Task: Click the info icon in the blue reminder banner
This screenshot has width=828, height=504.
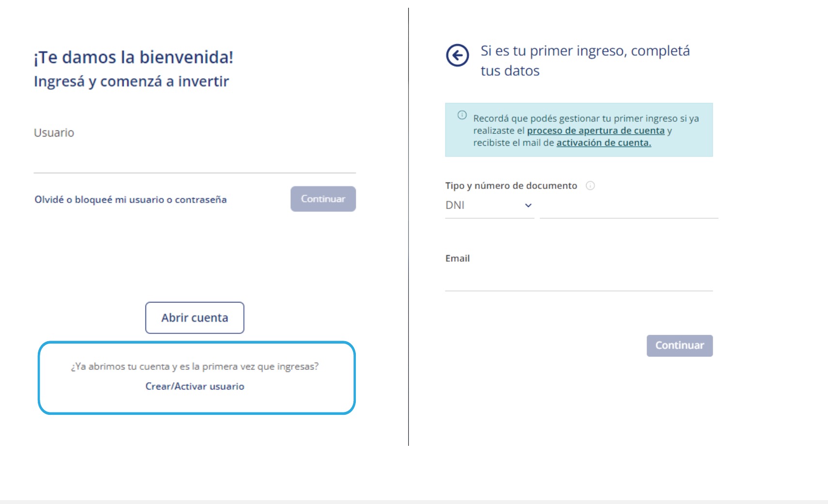Action: pyautogui.click(x=462, y=115)
